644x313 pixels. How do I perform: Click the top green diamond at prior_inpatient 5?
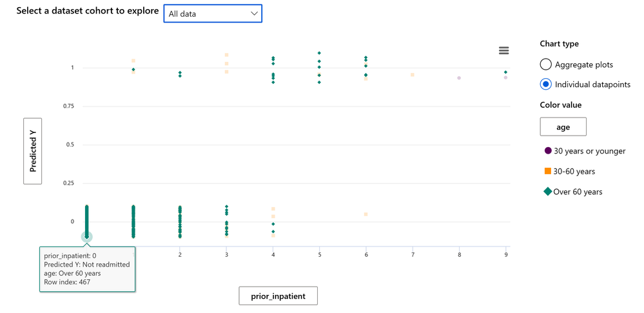click(x=319, y=53)
